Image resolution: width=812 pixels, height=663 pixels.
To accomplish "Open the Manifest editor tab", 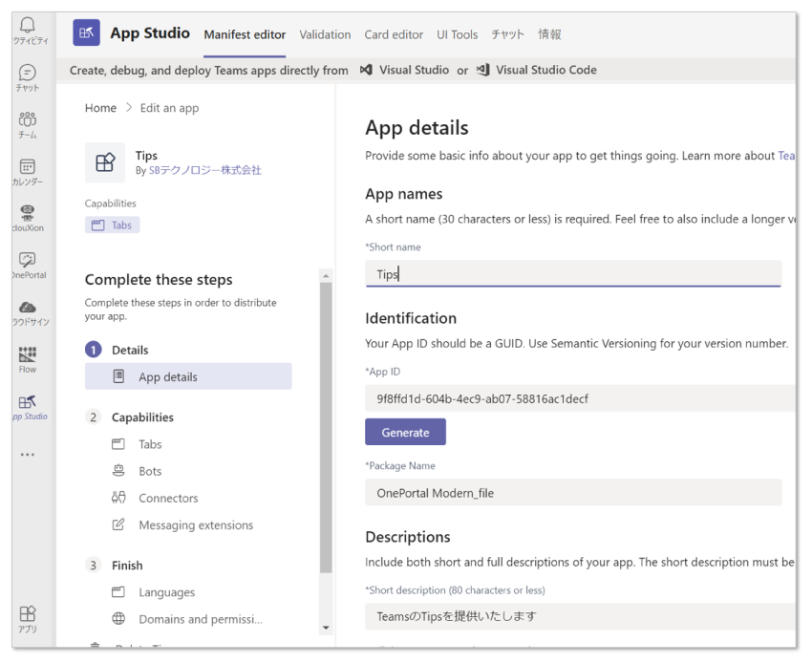I will point(245,34).
